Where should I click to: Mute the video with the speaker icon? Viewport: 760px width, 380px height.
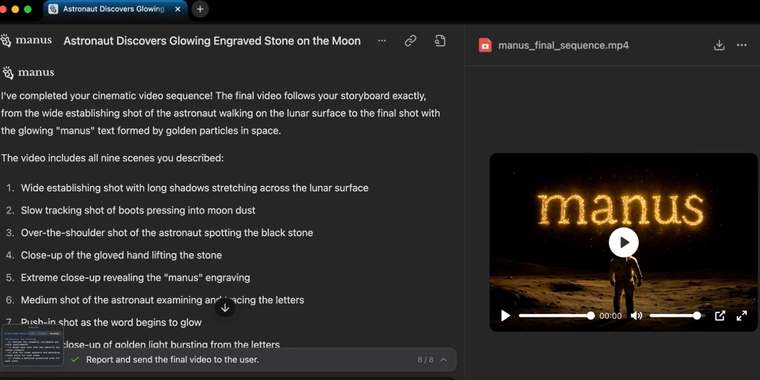[x=636, y=316]
